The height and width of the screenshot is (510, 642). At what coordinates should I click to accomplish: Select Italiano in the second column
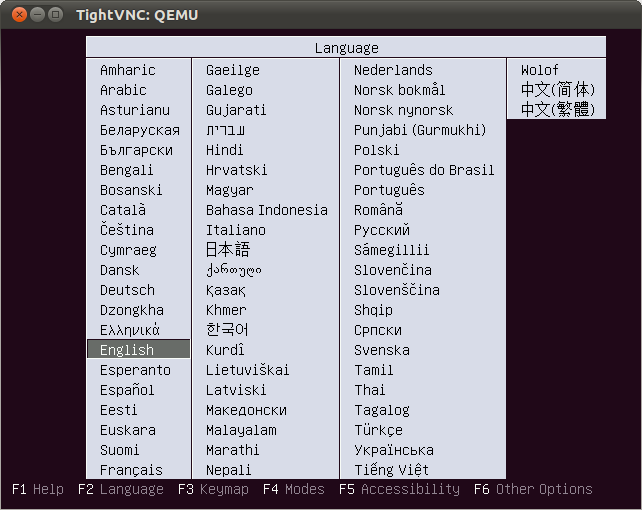[236, 230]
